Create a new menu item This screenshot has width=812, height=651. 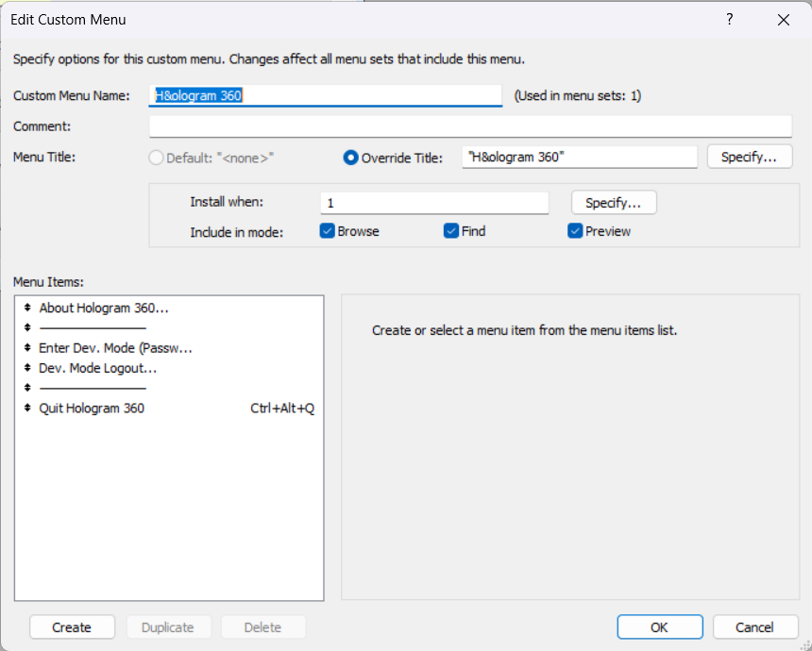[x=72, y=626]
